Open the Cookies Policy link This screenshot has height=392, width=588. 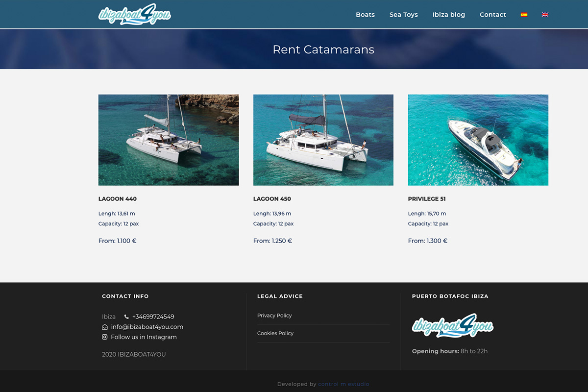pyautogui.click(x=275, y=333)
